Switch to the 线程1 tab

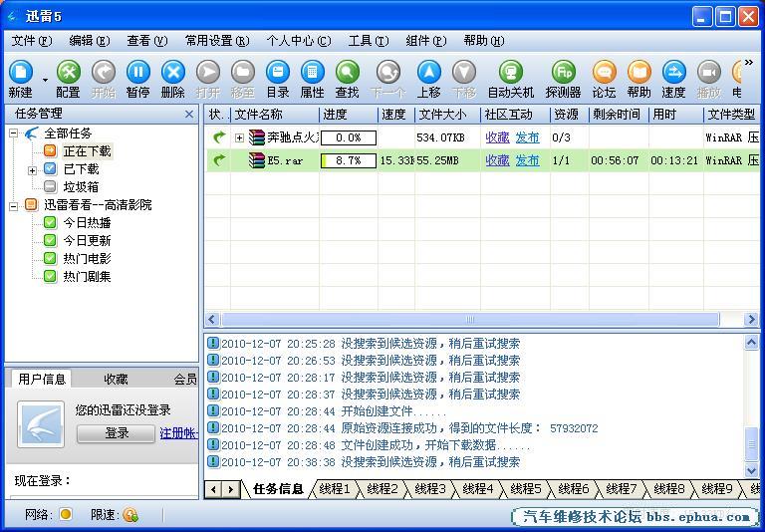tap(335, 489)
